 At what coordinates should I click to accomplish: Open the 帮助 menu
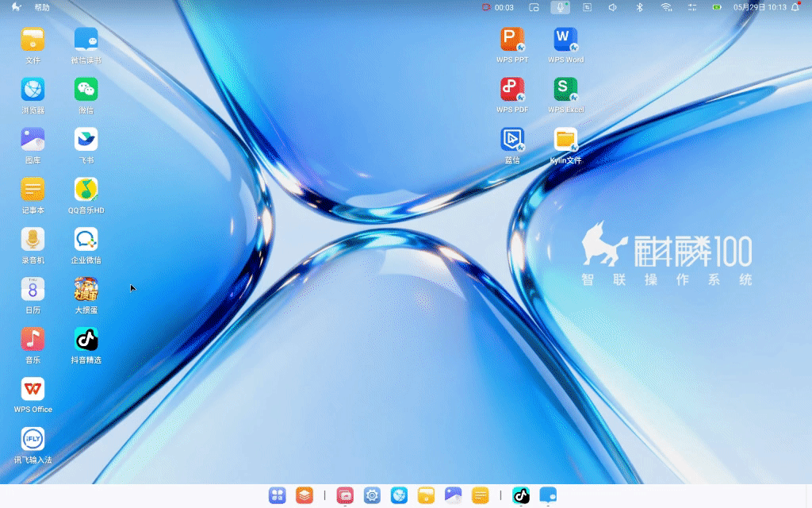[x=42, y=7]
